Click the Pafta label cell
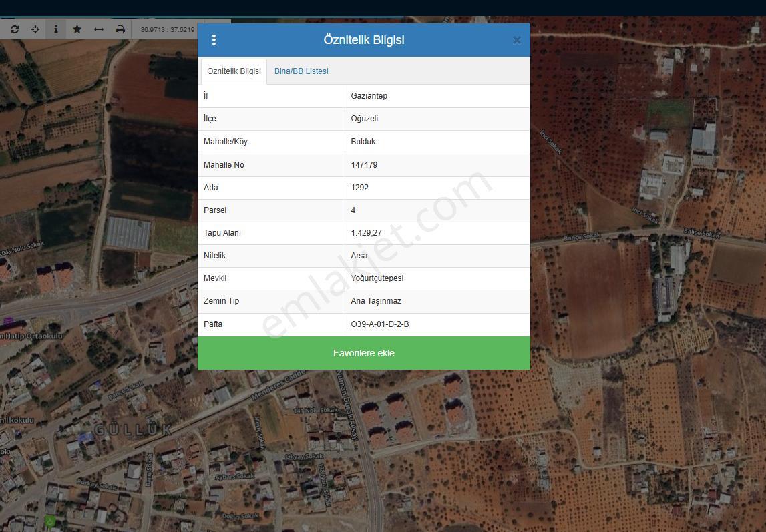The height and width of the screenshot is (532, 766). [x=271, y=324]
